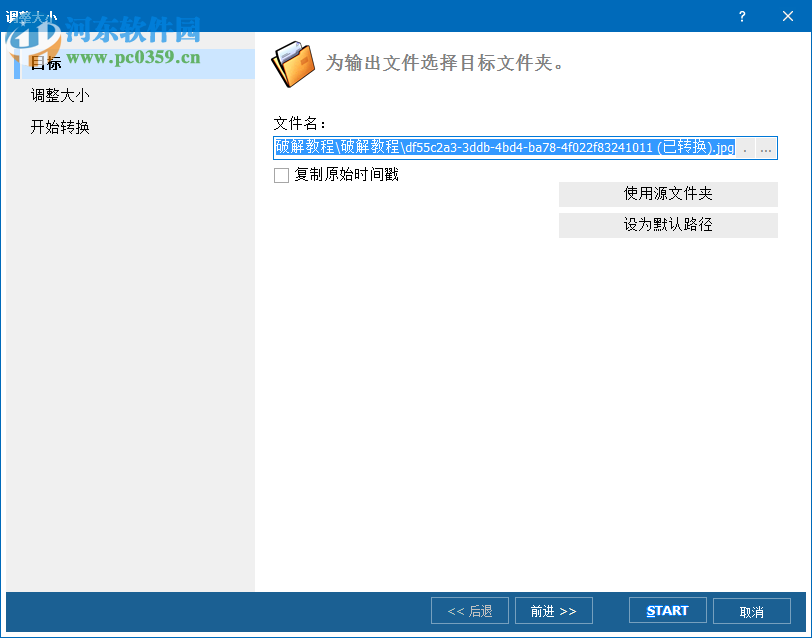
Task: Select the 目标 step indicator in sidebar
Action: tap(46, 63)
